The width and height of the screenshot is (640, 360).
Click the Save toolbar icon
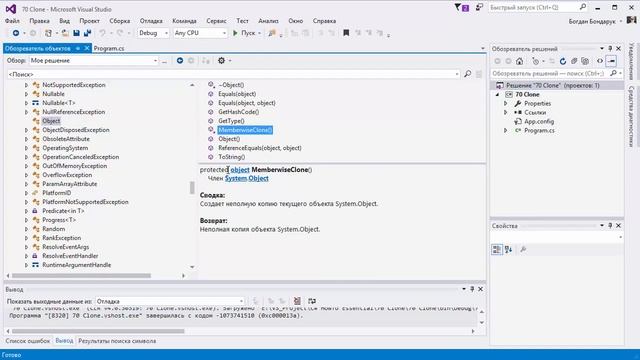76,33
